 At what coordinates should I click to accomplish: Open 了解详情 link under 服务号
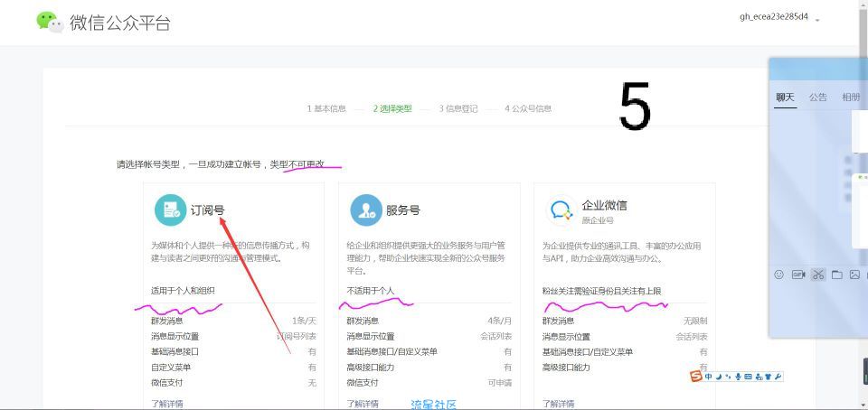tap(363, 404)
